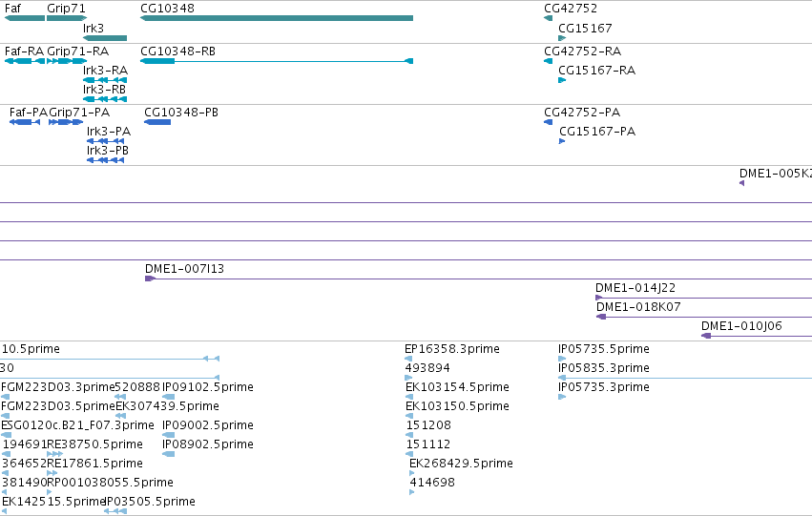The height and width of the screenshot is (516, 812).
Task: Click the DME1-007I13 clone start arrow
Action: pos(150,279)
